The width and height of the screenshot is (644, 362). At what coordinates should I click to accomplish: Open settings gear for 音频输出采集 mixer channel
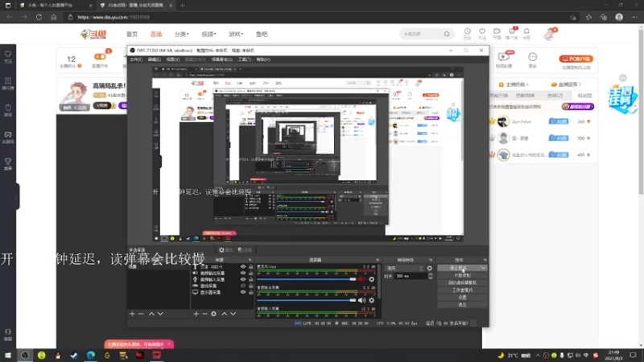(371, 300)
